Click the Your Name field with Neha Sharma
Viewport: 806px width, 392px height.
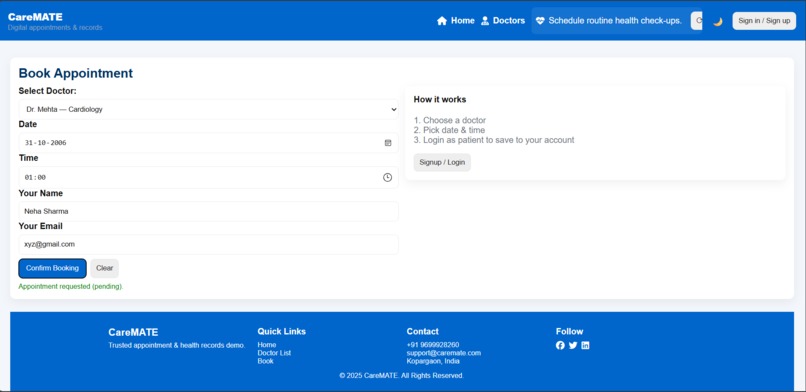[x=209, y=211]
